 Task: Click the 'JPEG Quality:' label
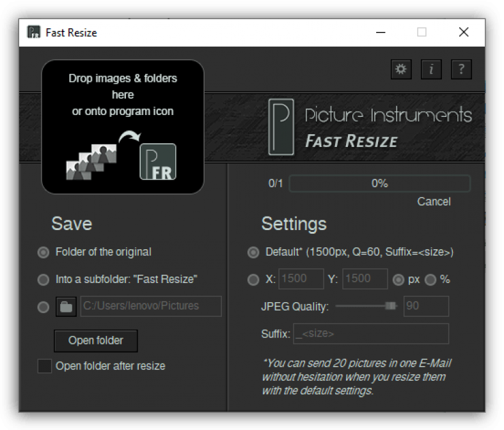coord(295,307)
